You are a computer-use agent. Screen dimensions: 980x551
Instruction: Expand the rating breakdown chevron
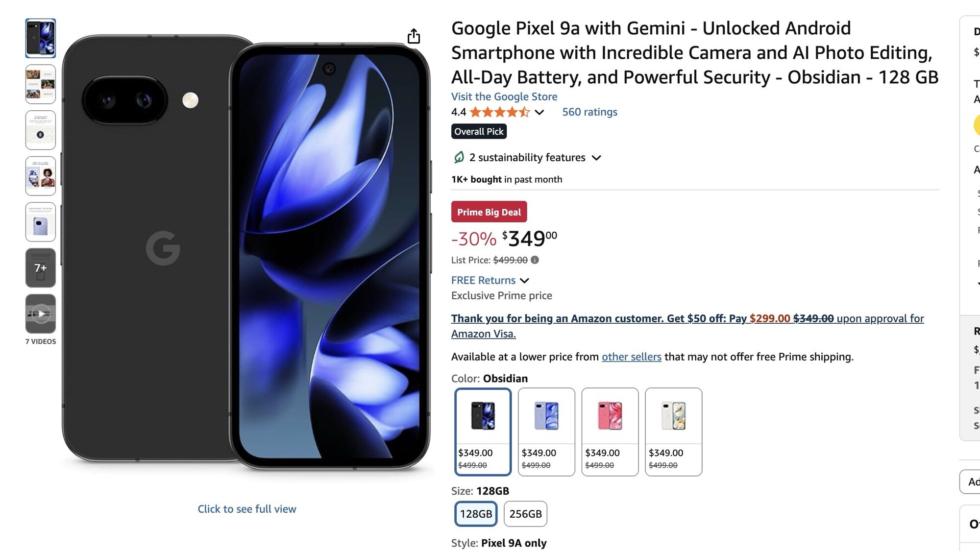click(x=539, y=112)
